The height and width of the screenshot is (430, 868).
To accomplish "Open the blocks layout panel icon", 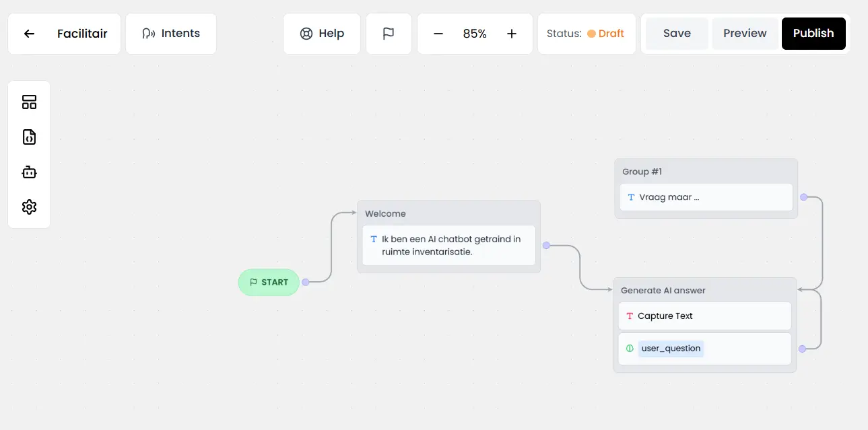I will pyautogui.click(x=29, y=102).
